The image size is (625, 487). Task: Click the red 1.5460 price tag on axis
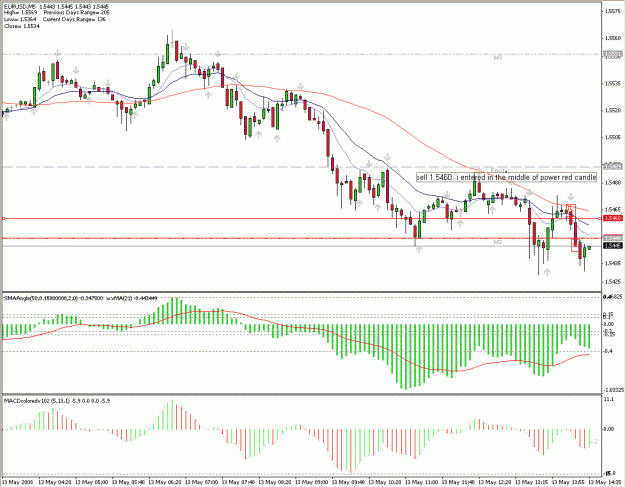coord(613,218)
